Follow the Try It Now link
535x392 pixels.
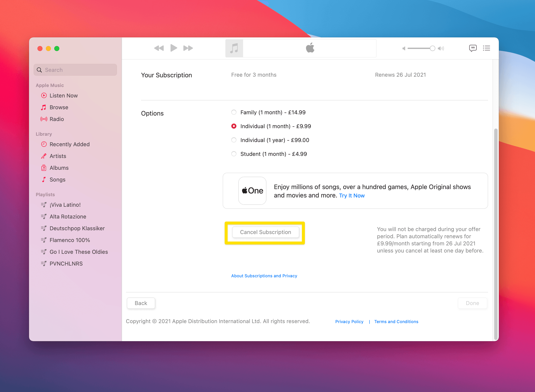pyautogui.click(x=352, y=196)
